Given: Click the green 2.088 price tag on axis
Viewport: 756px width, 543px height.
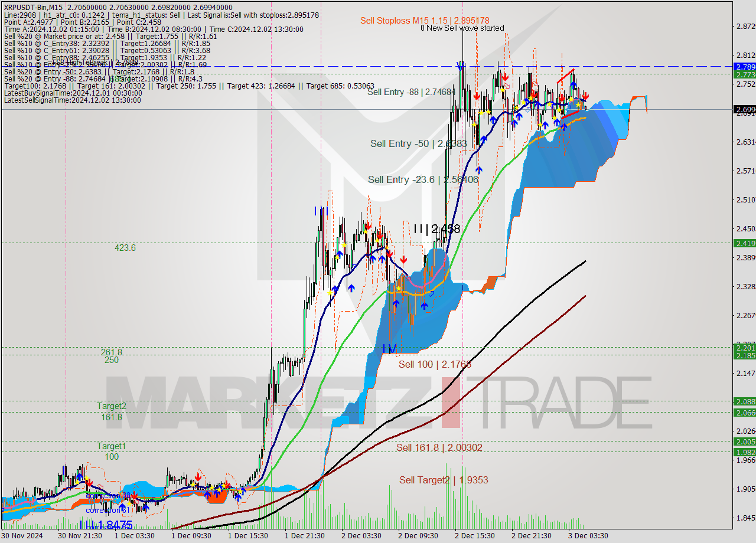Looking at the screenshot, I should (x=744, y=401).
